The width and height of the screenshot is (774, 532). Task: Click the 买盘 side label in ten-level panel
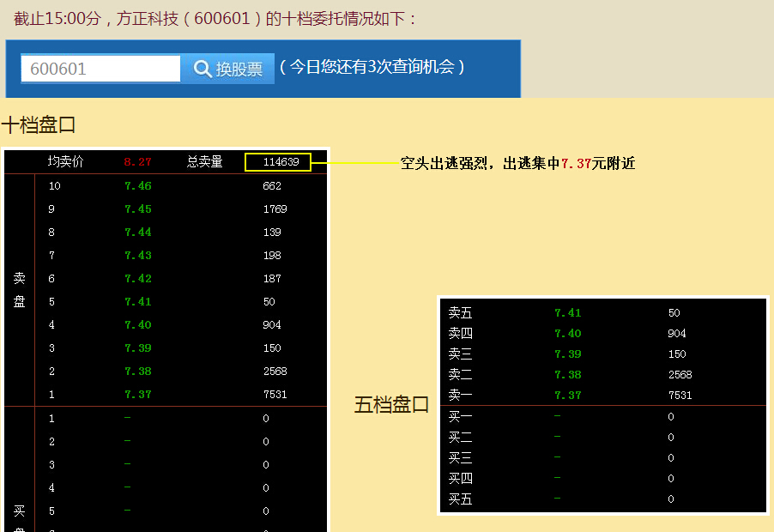[19, 515]
